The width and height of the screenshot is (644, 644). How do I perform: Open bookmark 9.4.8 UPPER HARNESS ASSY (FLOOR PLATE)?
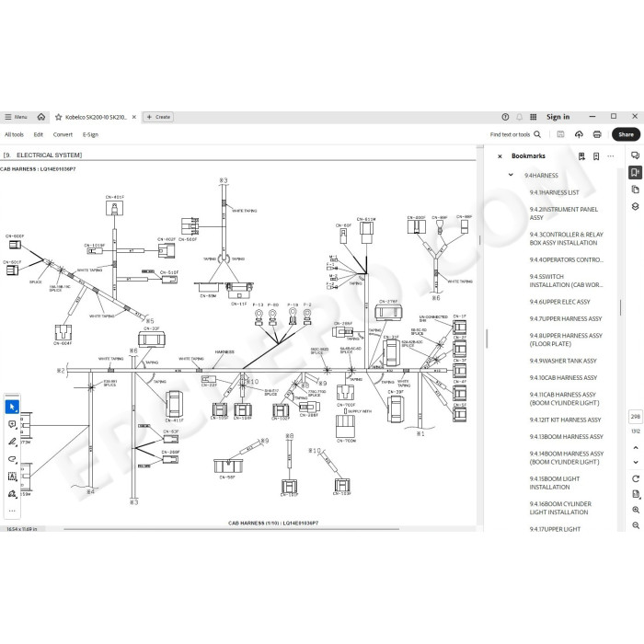coord(566,339)
